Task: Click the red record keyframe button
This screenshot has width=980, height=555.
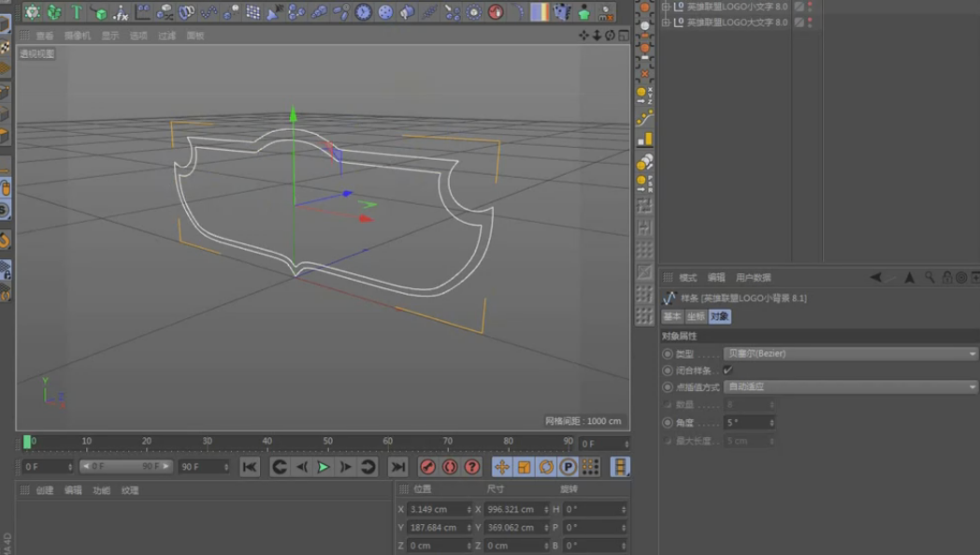Action: click(x=427, y=467)
